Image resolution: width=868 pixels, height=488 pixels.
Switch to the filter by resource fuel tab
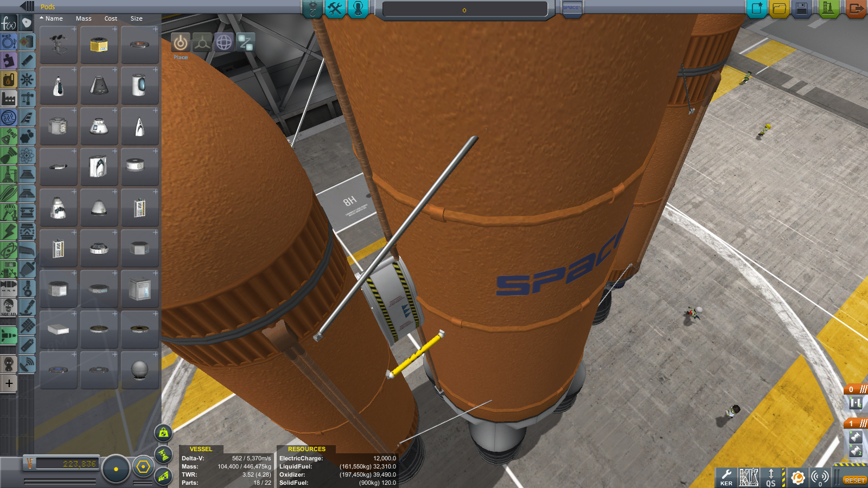[9, 80]
